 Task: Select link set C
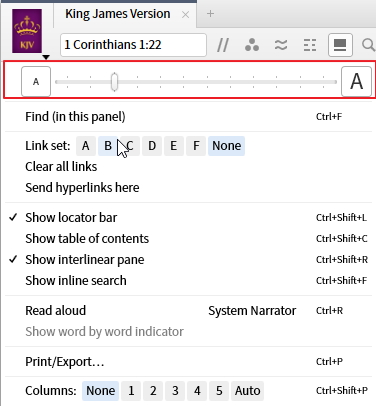(130, 146)
